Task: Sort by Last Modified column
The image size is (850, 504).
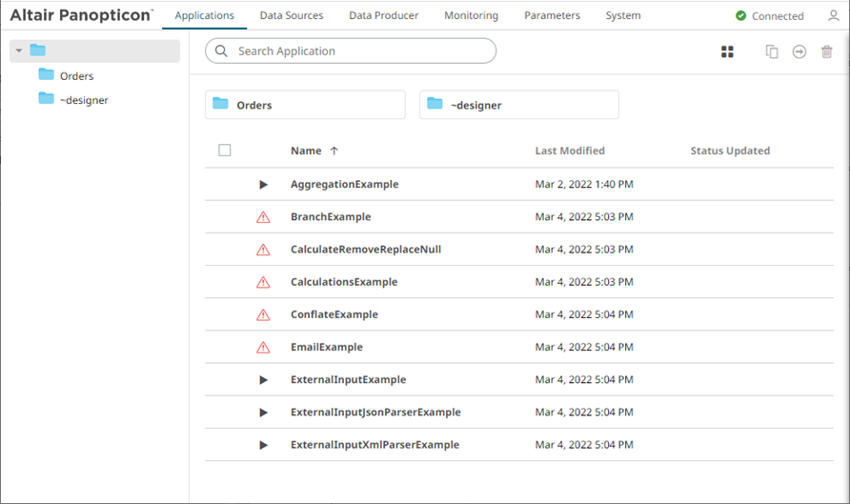Action: click(x=569, y=151)
